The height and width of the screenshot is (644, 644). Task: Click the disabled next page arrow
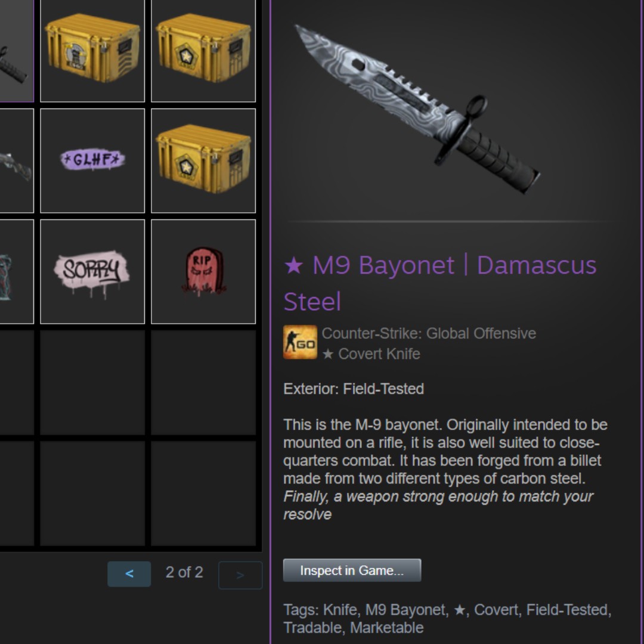(x=240, y=575)
